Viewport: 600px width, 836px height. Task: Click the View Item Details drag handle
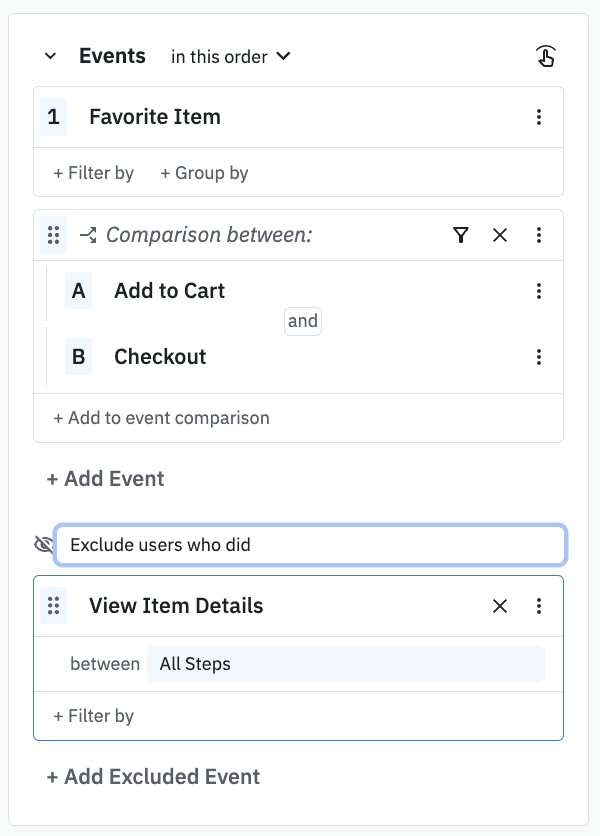(x=54, y=606)
